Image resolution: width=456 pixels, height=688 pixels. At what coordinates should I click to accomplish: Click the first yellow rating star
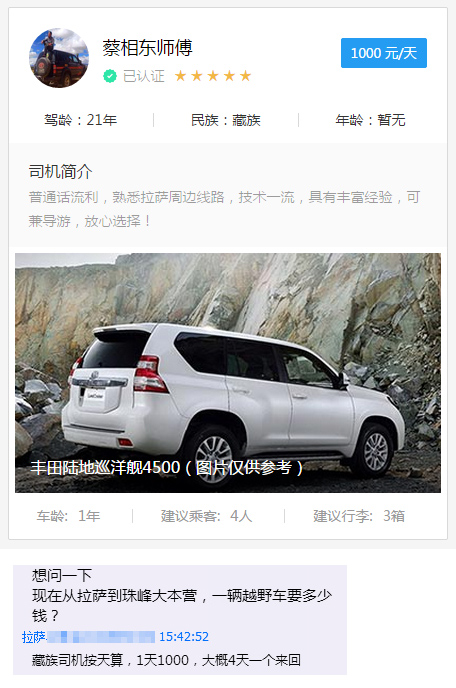(180, 76)
